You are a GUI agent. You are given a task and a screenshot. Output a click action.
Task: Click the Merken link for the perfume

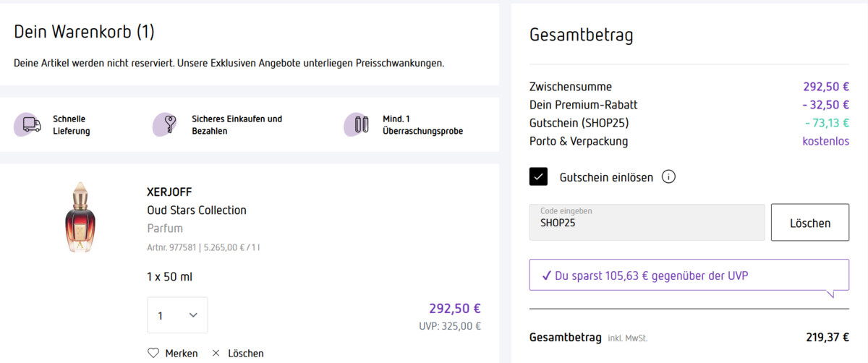coord(182,353)
